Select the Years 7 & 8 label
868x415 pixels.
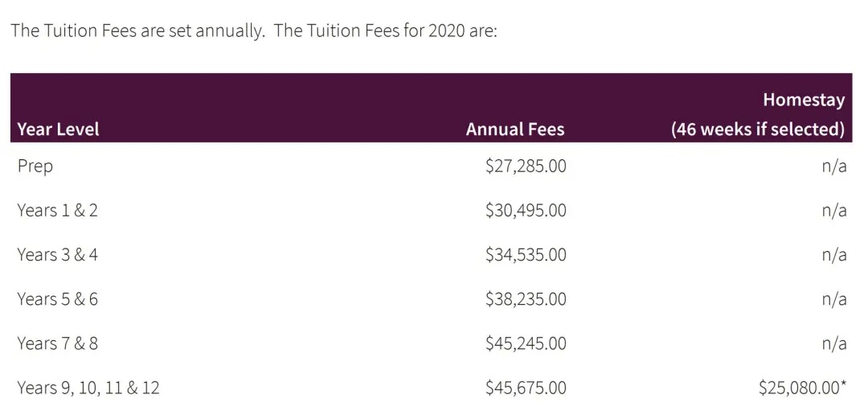(58, 343)
